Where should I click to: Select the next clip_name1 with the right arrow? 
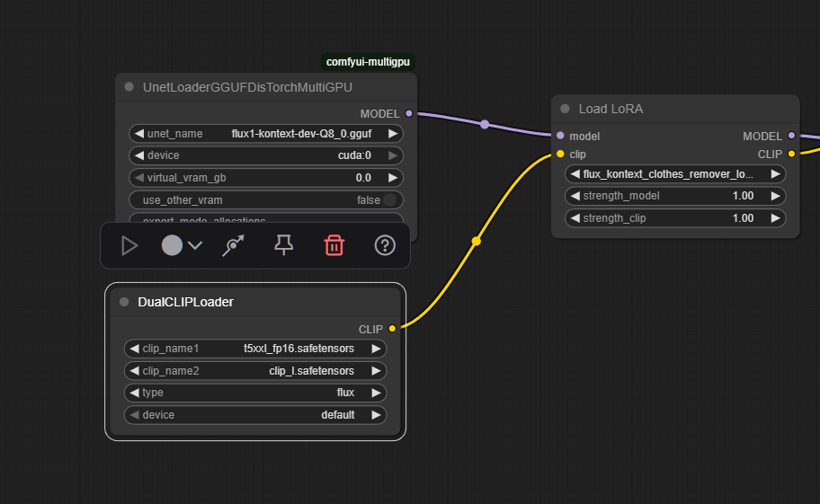coord(376,349)
